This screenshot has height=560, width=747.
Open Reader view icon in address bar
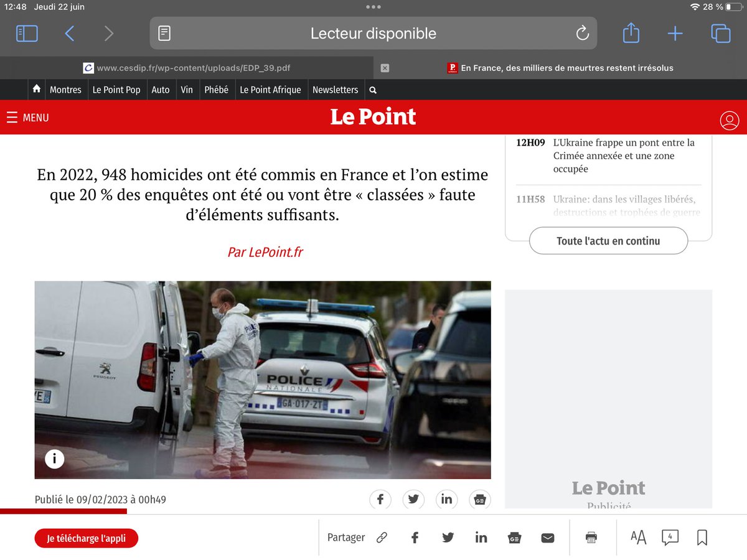tap(164, 34)
